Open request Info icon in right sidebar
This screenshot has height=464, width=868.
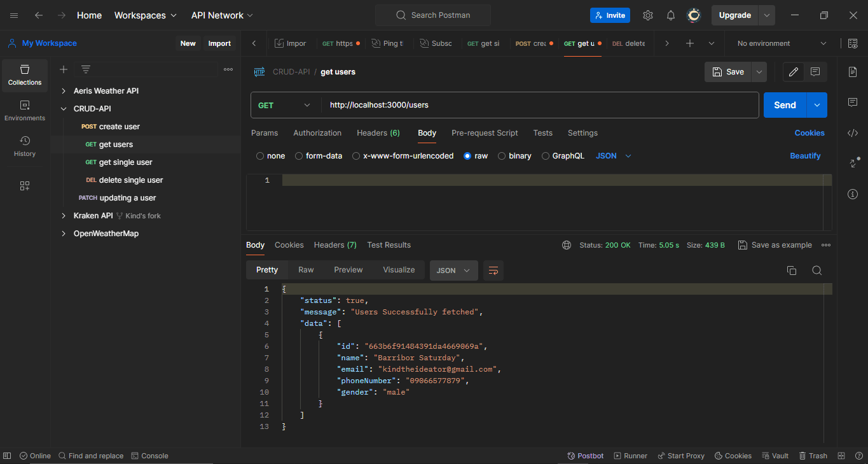pos(853,194)
